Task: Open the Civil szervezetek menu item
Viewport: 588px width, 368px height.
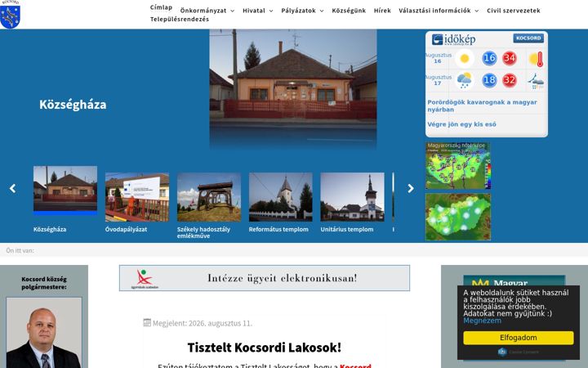Action: point(514,11)
